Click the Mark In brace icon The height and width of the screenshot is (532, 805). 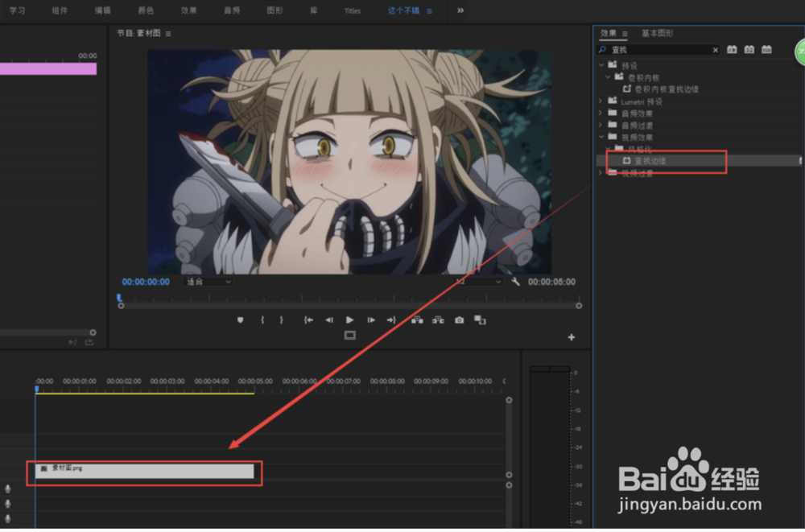262,320
